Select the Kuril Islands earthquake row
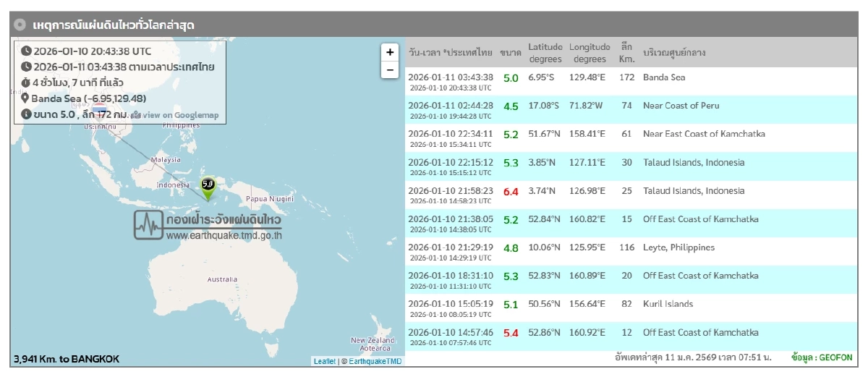 point(629,308)
